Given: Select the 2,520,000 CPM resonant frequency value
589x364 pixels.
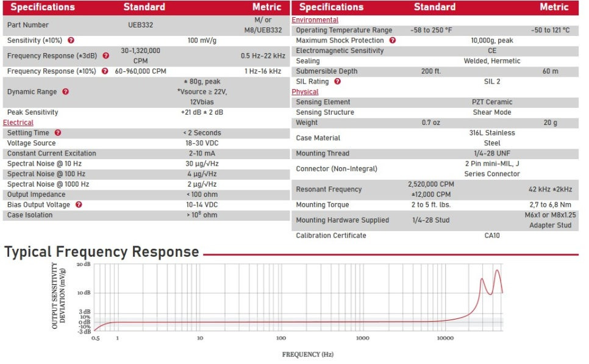Looking at the screenshot, I should point(431,190).
